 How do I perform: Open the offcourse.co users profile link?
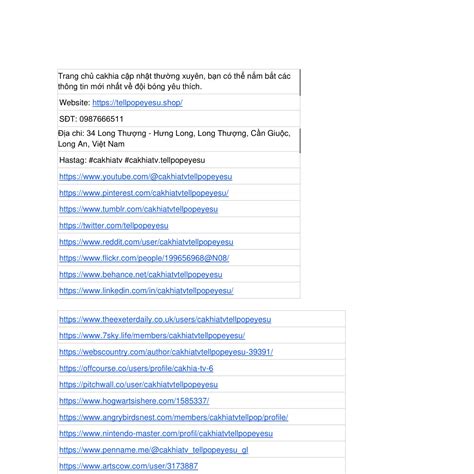click(x=136, y=368)
